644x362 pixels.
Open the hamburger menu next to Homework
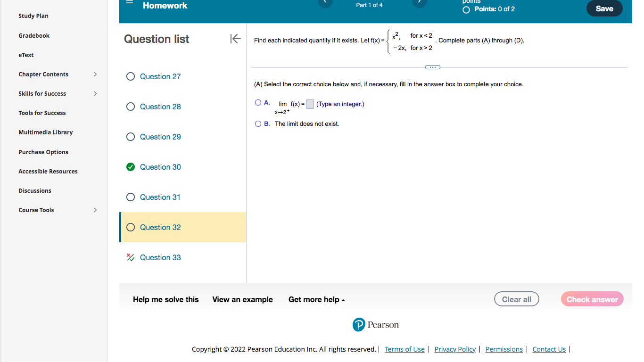[x=130, y=2]
